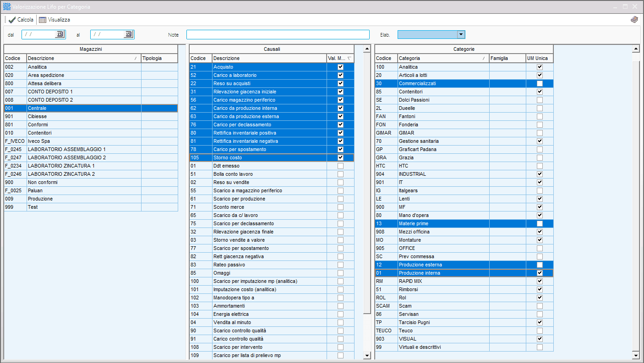Uncheck UM Unica for Analitica category
Screen dimensions: 644x363
540,67
